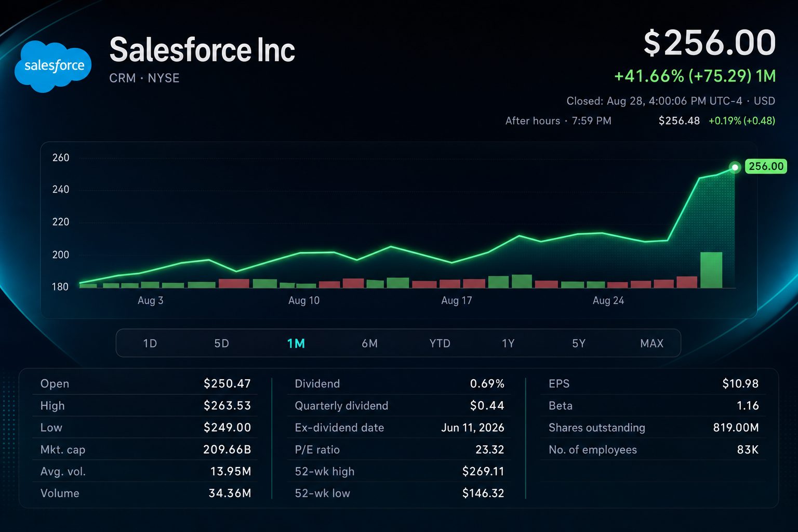
Task: Click the Ex-dividend date row label
Action: tap(339, 428)
